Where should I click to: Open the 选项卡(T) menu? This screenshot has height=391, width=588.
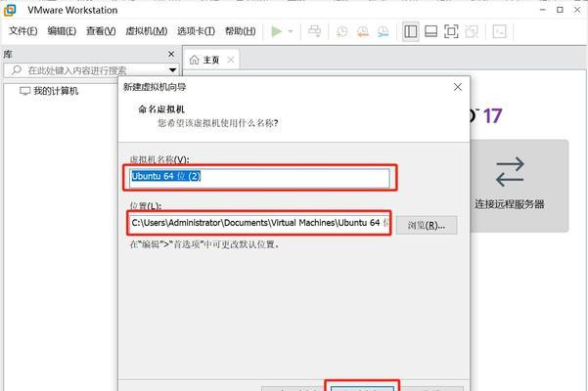click(x=196, y=31)
